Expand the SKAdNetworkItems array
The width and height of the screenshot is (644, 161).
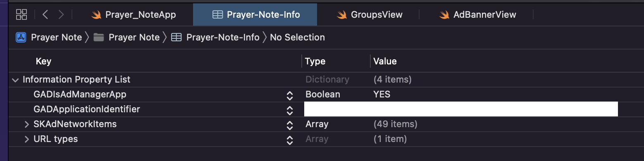pos(26,124)
